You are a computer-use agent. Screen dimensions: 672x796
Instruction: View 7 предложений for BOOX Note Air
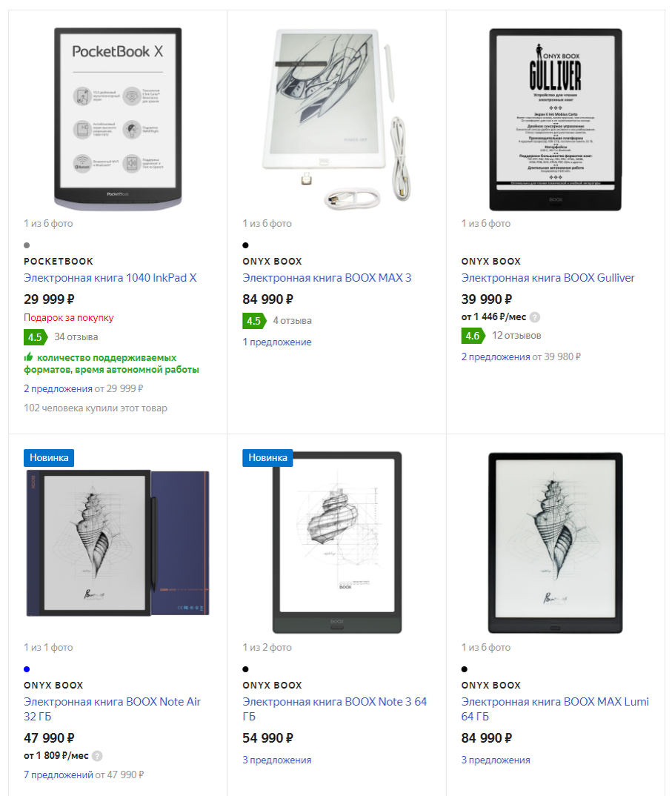point(59,775)
